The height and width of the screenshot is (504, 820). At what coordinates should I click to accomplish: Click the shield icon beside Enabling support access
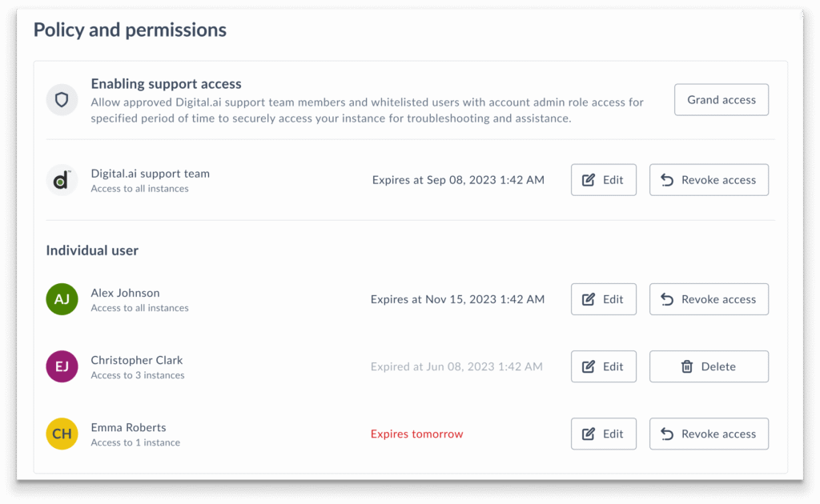click(x=62, y=100)
